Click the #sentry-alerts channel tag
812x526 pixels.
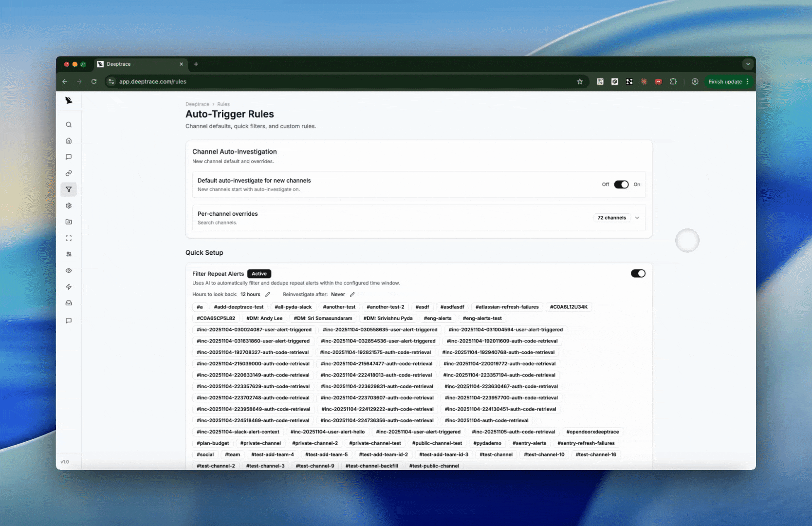[x=529, y=443]
